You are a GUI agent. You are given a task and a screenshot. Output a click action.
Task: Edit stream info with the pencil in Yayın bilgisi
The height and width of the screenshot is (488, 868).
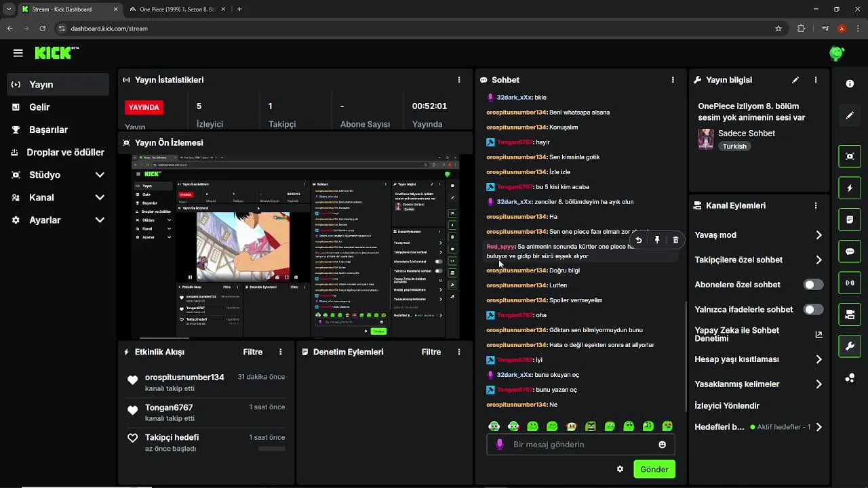[x=795, y=80]
